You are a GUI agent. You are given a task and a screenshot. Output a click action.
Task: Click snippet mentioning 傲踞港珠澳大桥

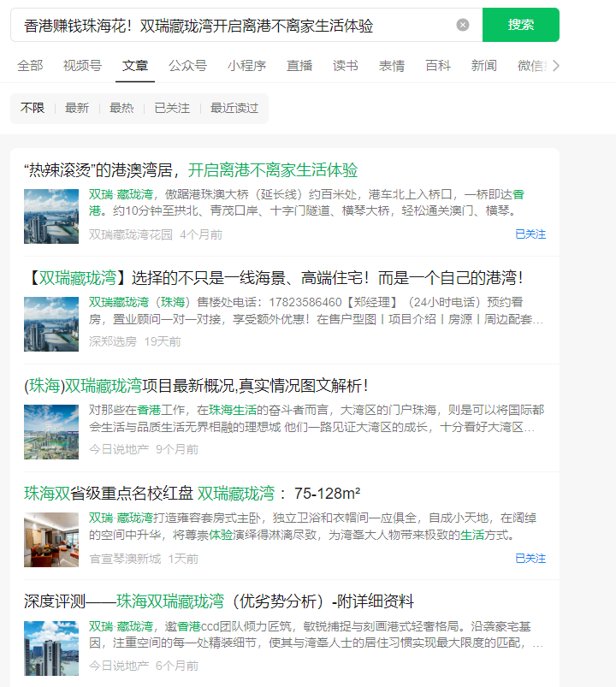tap(306, 203)
